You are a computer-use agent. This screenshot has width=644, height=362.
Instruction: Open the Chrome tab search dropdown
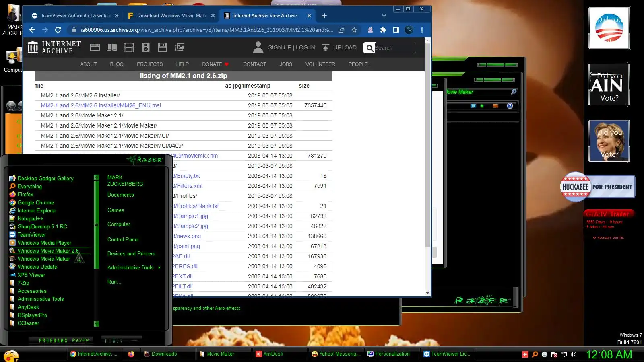(384, 16)
